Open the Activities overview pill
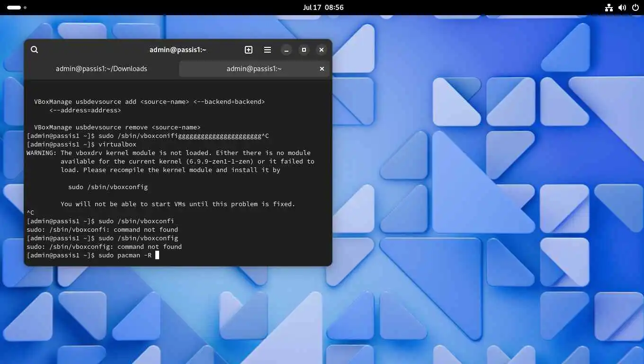 point(17,8)
